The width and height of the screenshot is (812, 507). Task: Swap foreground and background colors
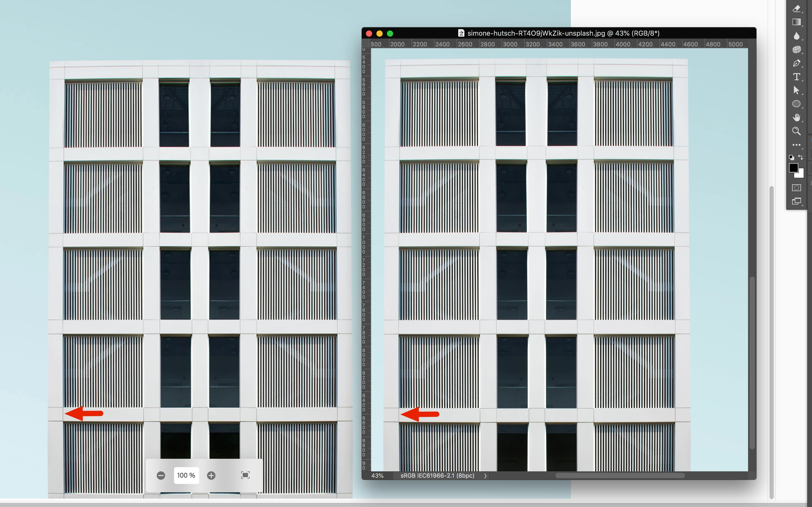pos(801,157)
